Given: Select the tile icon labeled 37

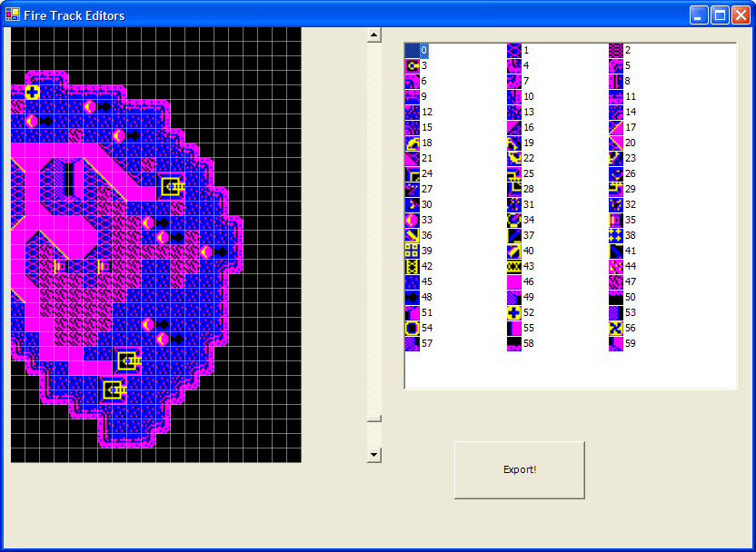Looking at the screenshot, I should point(514,235).
